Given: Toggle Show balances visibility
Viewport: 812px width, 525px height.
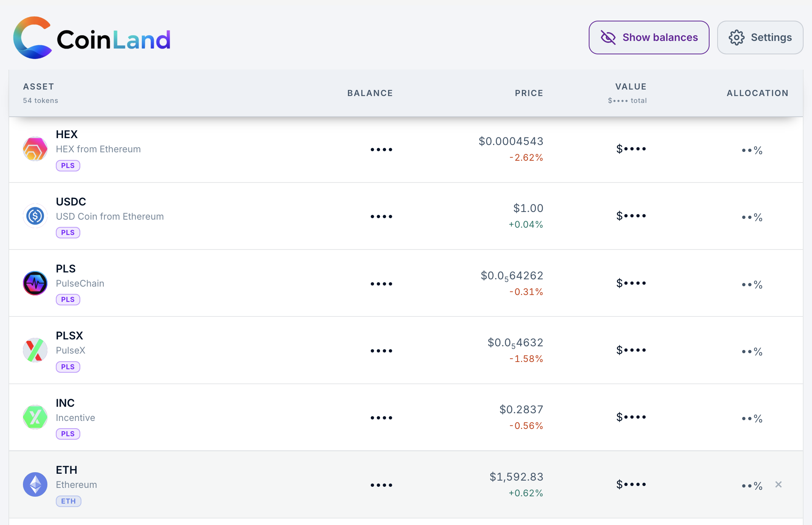Looking at the screenshot, I should tap(649, 37).
